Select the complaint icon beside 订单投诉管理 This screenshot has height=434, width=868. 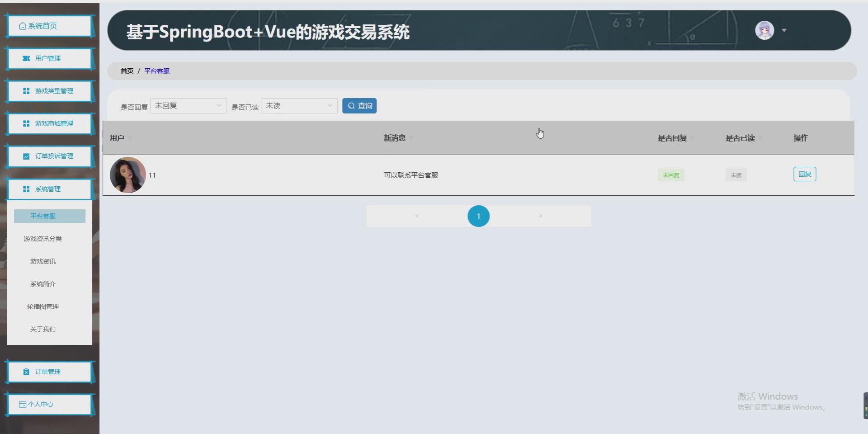click(x=26, y=156)
